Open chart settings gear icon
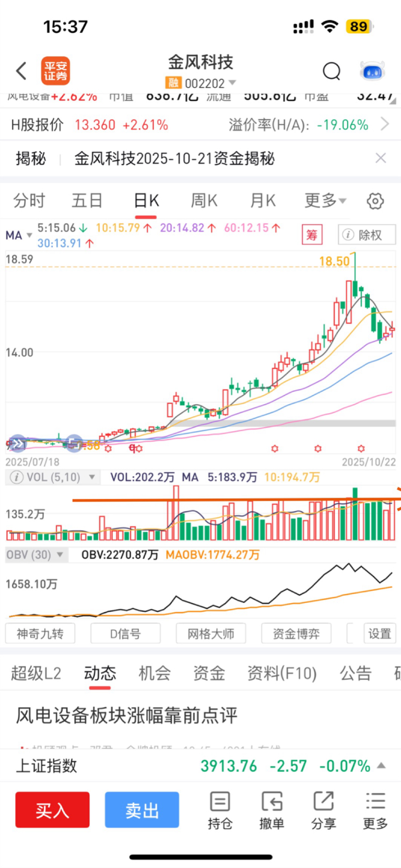The image size is (401, 868). click(x=375, y=201)
